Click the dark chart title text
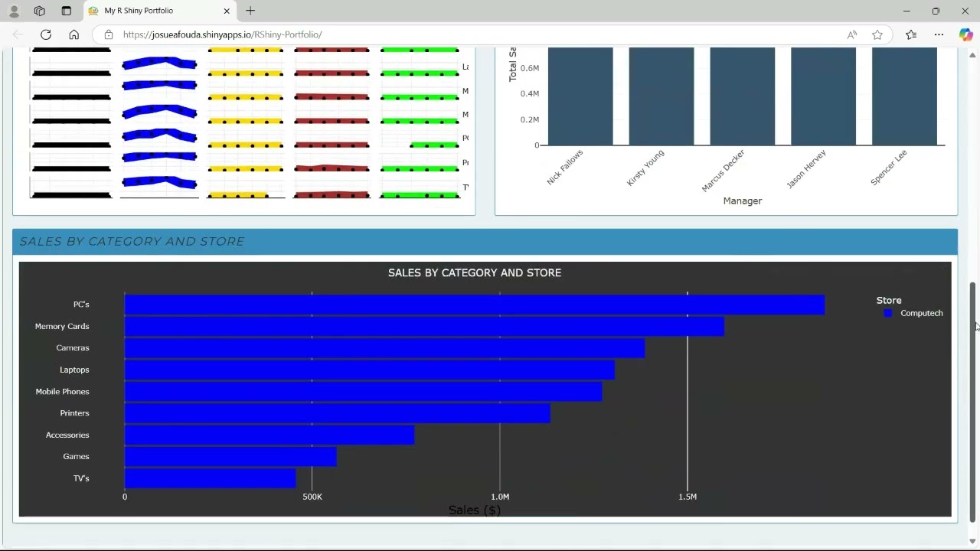This screenshot has height=551, width=980. pyautogui.click(x=475, y=272)
